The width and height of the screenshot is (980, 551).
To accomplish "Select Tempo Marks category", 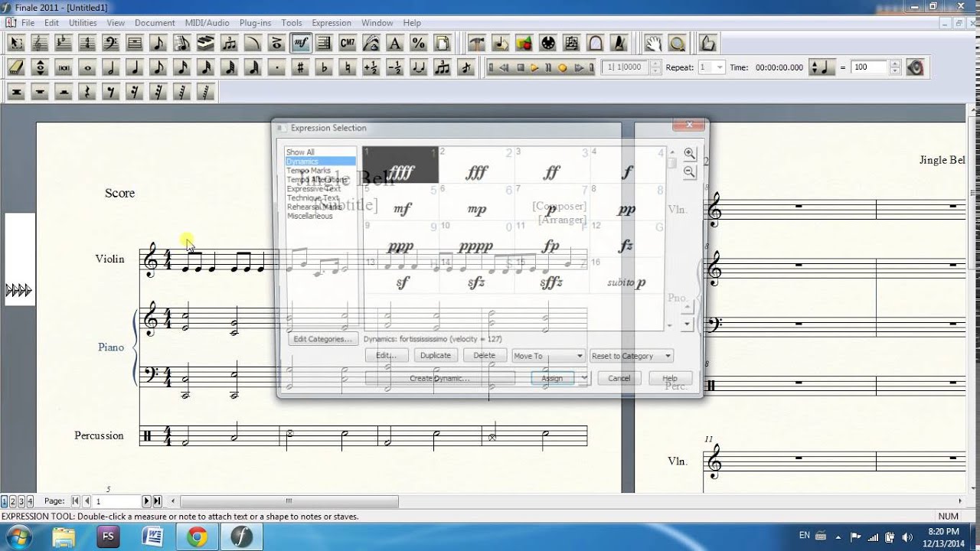I will (x=309, y=171).
